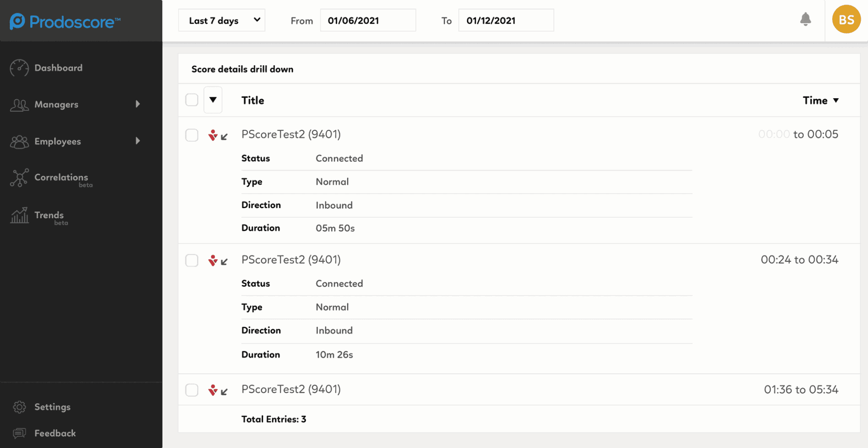Image resolution: width=868 pixels, height=448 pixels.
Task: Open Trends beta page
Action: coord(49,215)
